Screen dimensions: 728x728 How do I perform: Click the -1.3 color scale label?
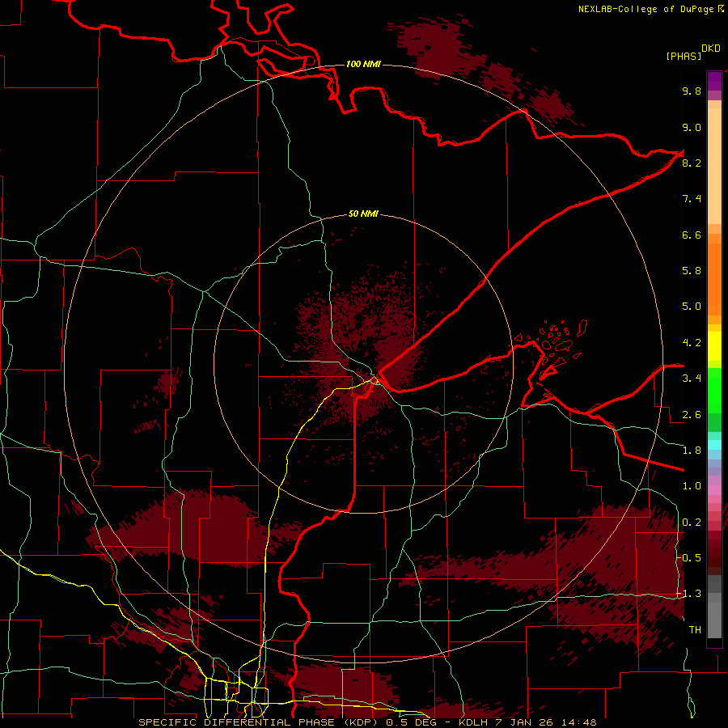click(x=690, y=594)
